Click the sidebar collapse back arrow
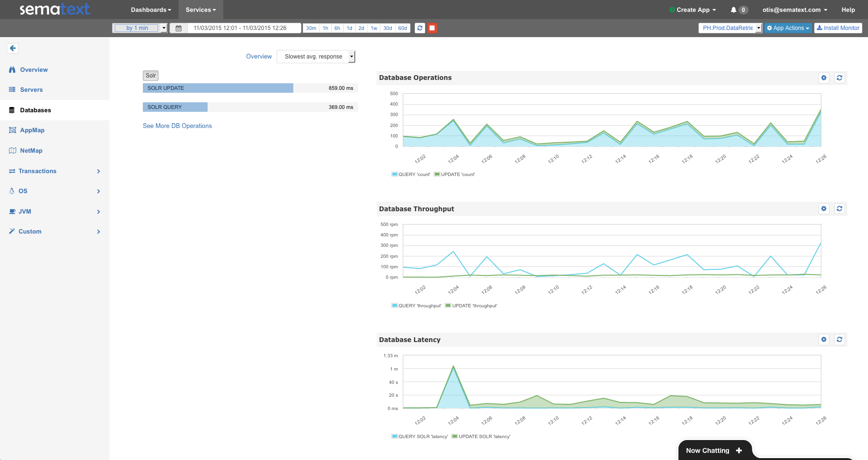868x460 pixels. [13, 48]
